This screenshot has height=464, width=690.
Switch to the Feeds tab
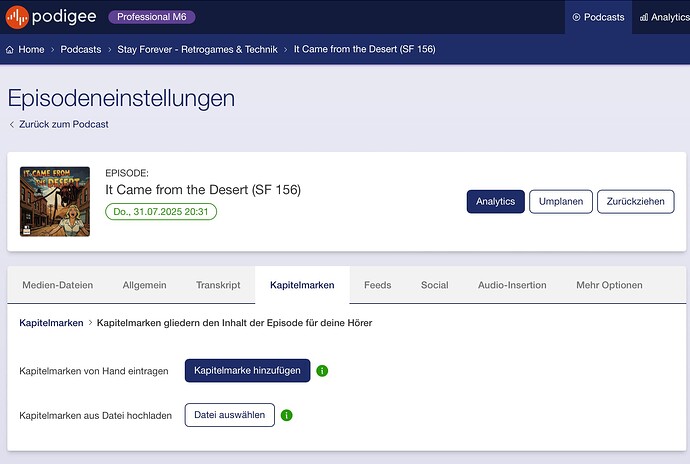[378, 285]
